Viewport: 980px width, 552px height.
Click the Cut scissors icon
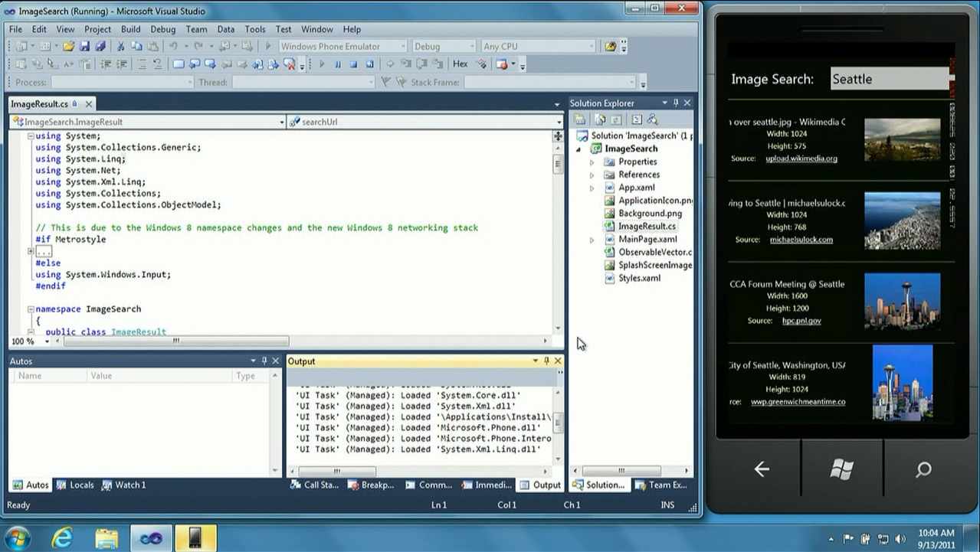click(x=120, y=47)
